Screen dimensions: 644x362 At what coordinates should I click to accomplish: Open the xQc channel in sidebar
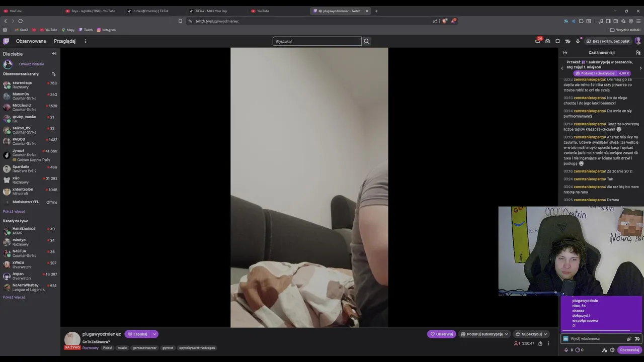pos(30,180)
